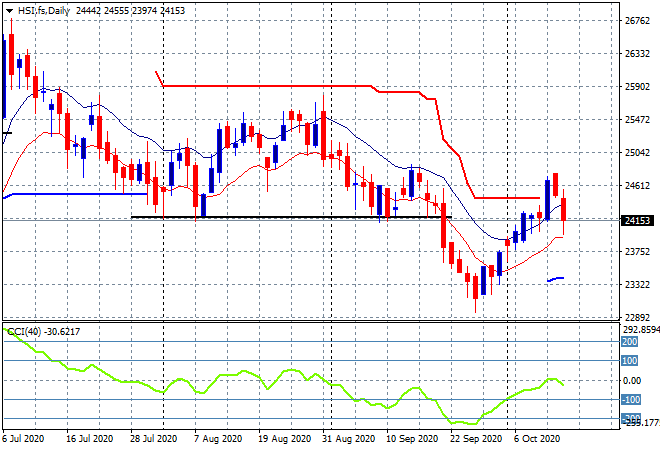
Task: Click price axis value 24612
Action: [637, 186]
